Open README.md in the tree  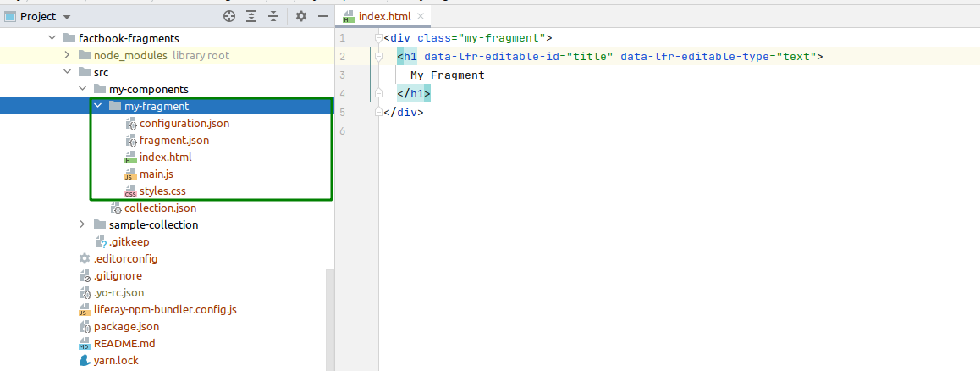pyautogui.click(x=124, y=343)
